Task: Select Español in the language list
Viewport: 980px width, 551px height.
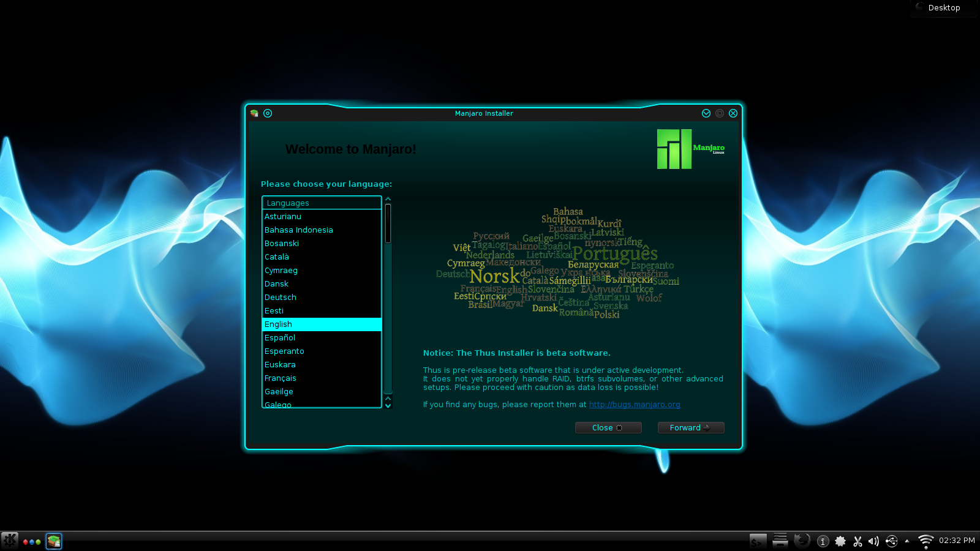Action: click(x=322, y=338)
